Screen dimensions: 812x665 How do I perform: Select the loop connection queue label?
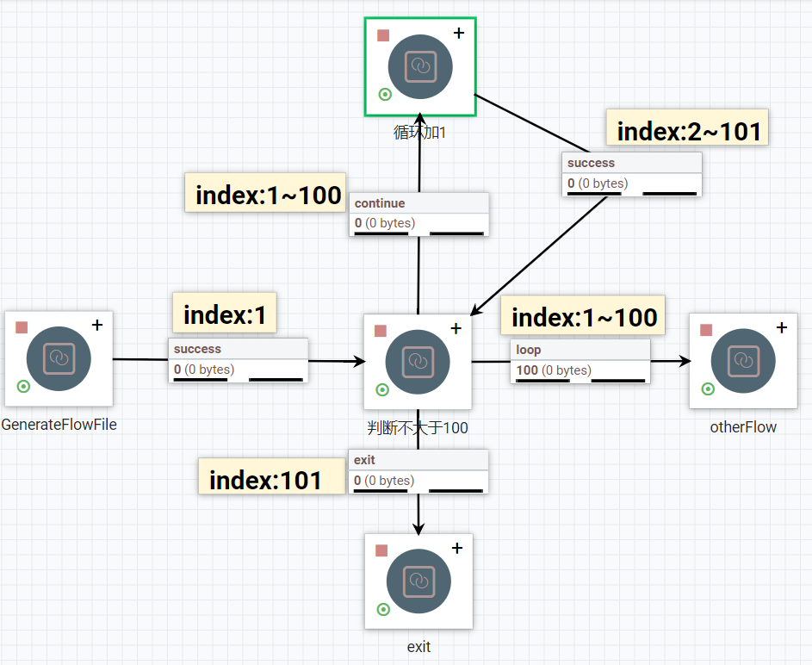point(580,360)
